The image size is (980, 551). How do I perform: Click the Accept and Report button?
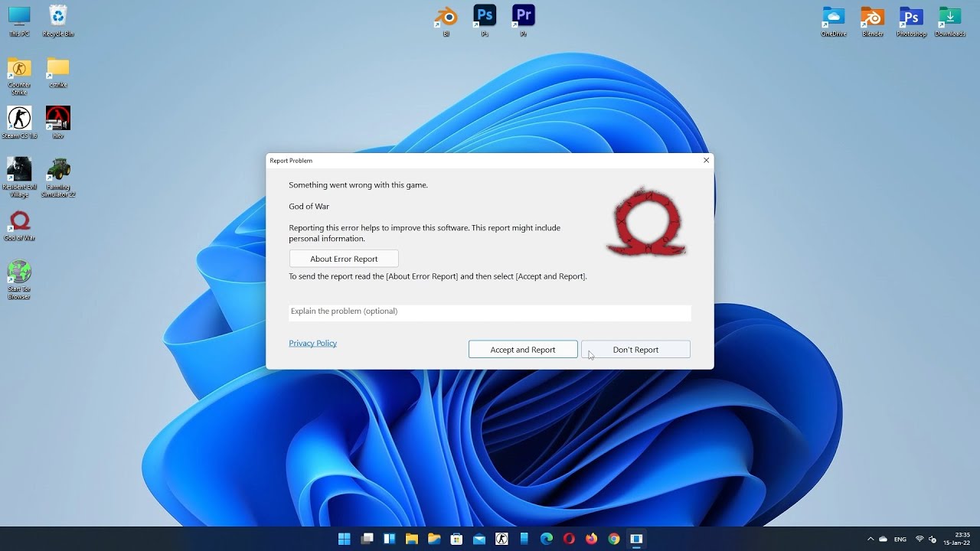click(523, 350)
